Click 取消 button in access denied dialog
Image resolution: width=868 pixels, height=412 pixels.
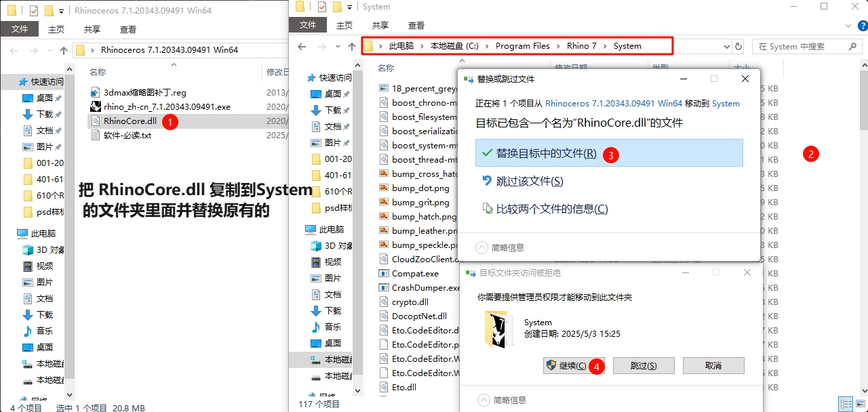(x=713, y=365)
